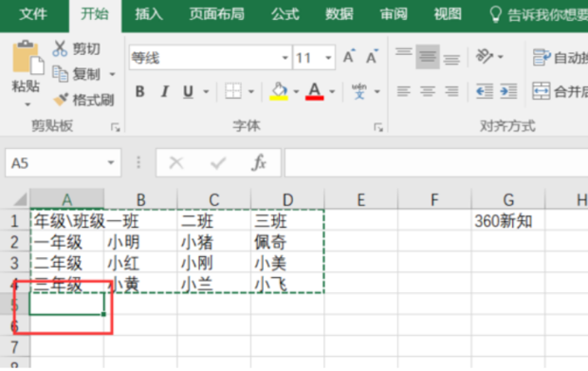Viewport: 588px width, 371px height.
Task: Decrease indent icon
Action: point(484,91)
